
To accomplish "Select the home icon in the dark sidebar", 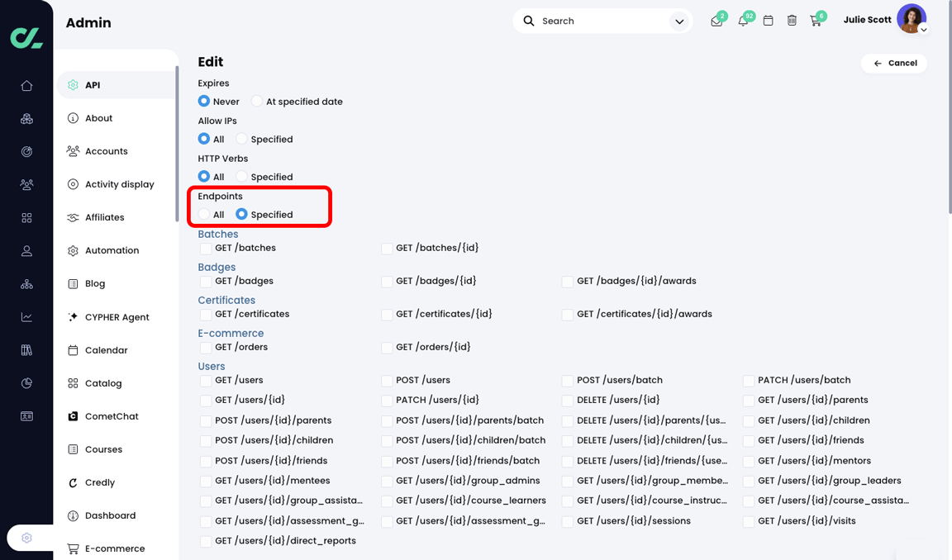I will [26, 85].
